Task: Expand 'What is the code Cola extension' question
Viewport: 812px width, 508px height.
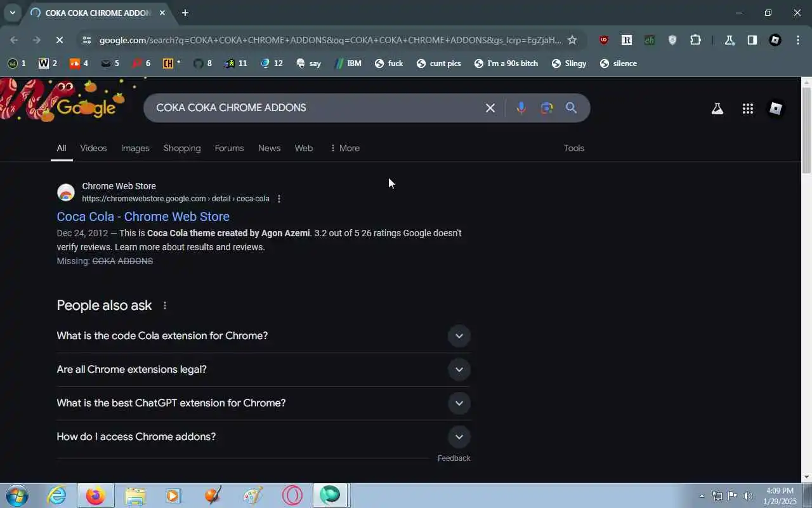Action: tap(263, 335)
